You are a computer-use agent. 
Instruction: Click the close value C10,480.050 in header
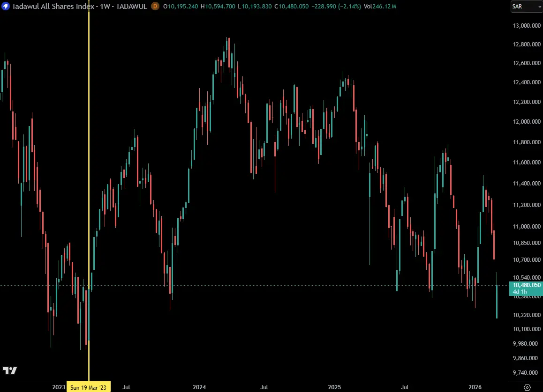click(291, 6)
